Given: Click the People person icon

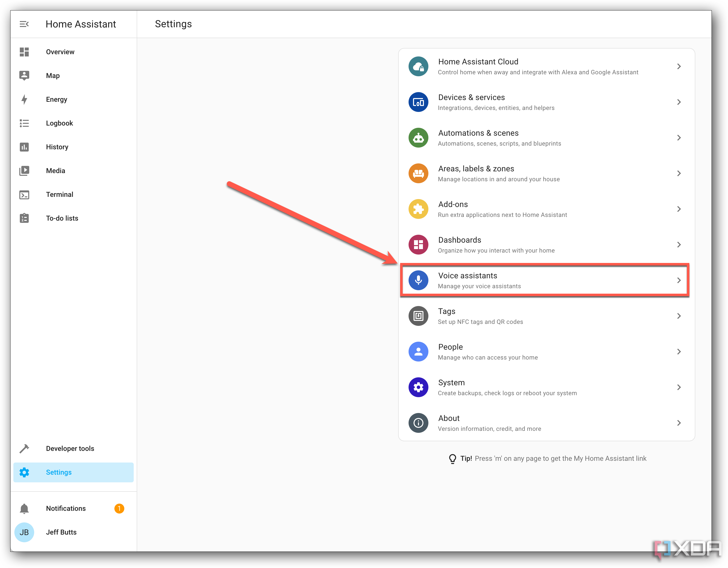Looking at the screenshot, I should (x=418, y=352).
